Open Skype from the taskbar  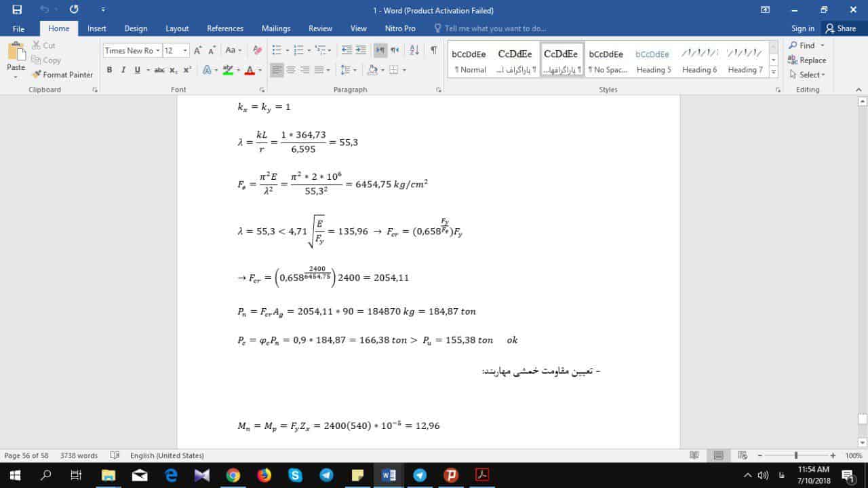coord(295,475)
